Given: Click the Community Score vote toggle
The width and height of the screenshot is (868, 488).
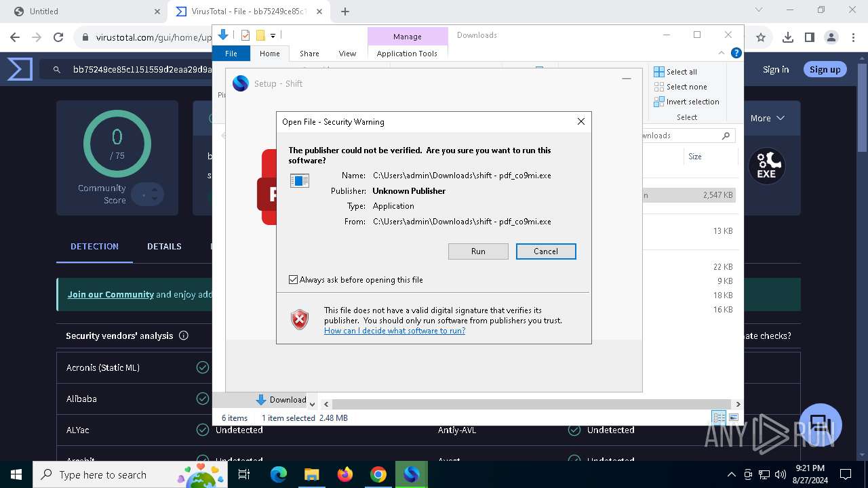Looking at the screenshot, I should pos(147,195).
